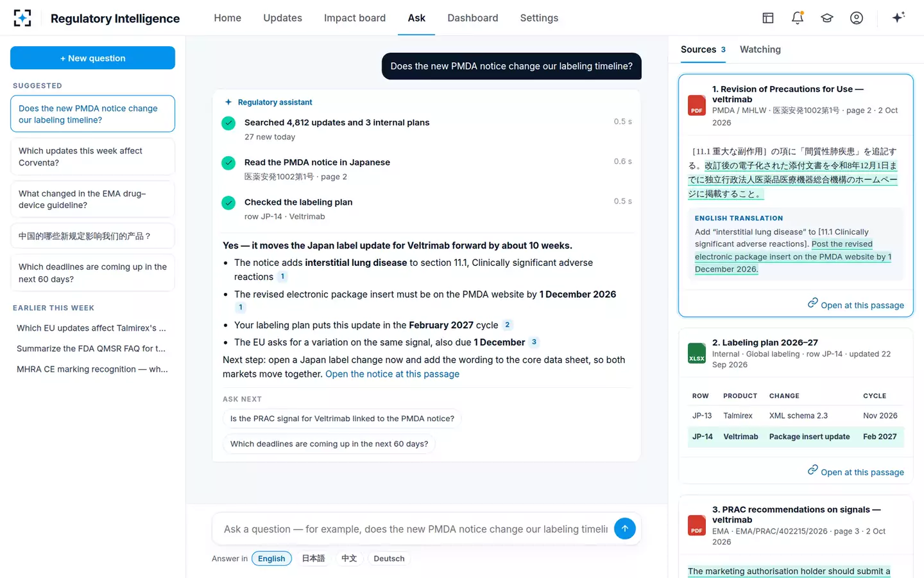924x578 pixels.
Task: Click the PDF icon of Revision of Precautions source
Action: click(x=697, y=105)
